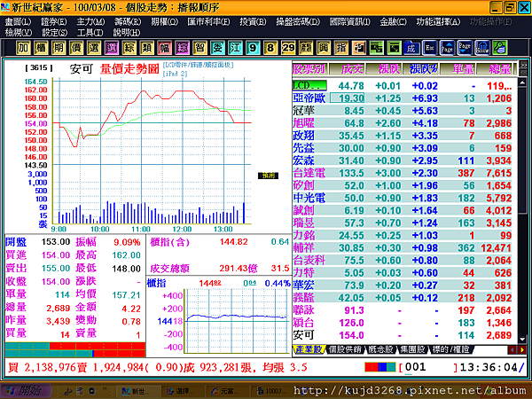Click the blue 成 toolbar icon

tap(412, 48)
